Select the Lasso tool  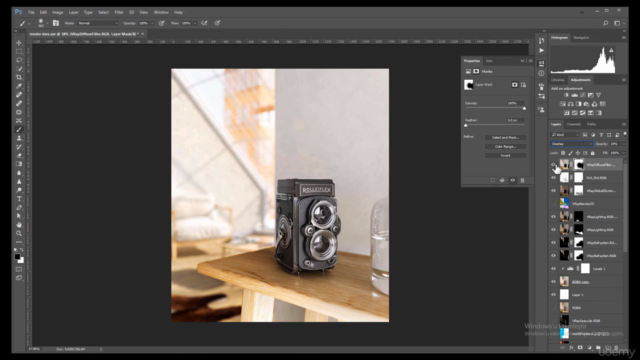19,60
